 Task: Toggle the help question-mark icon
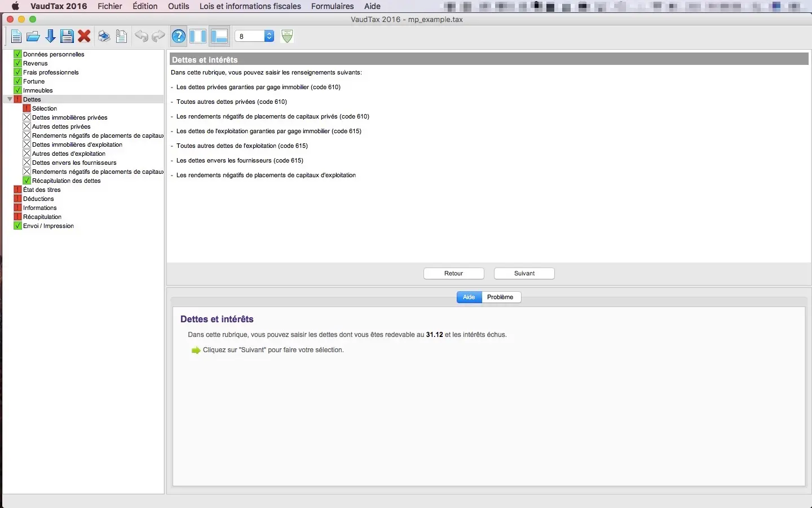[179, 37]
